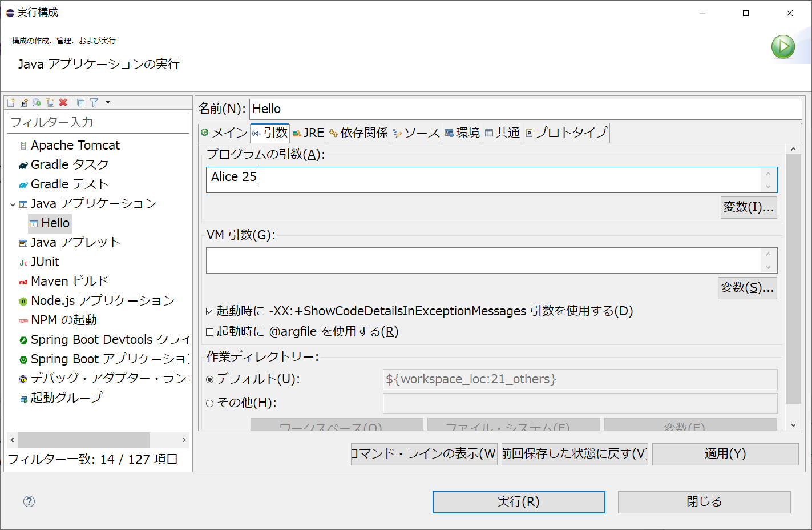Click the vertical scrollbar down arrow
The image size is (812, 530).
click(793, 425)
